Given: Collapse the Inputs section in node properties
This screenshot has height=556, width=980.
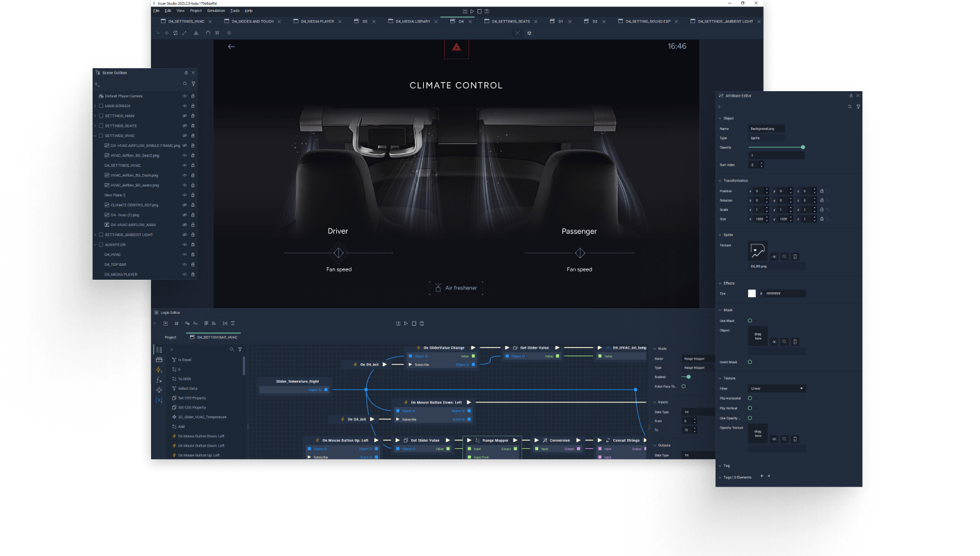Looking at the screenshot, I should point(654,402).
